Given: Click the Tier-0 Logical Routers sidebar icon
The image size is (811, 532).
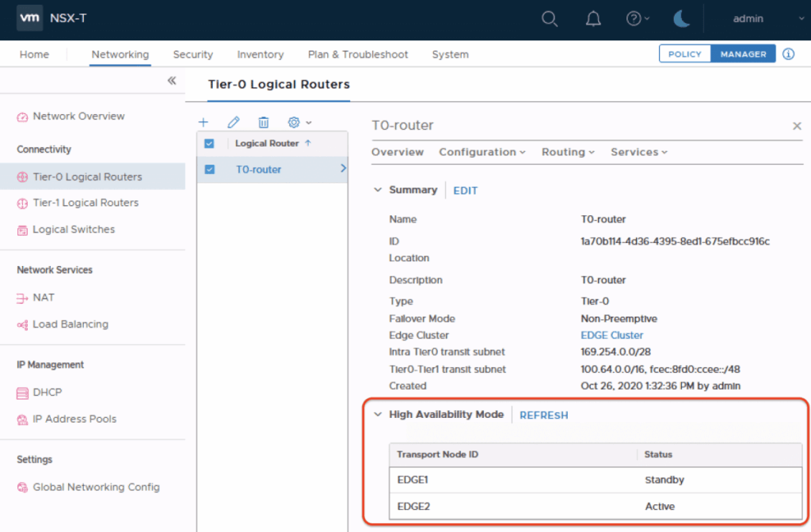Looking at the screenshot, I should pos(22,177).
